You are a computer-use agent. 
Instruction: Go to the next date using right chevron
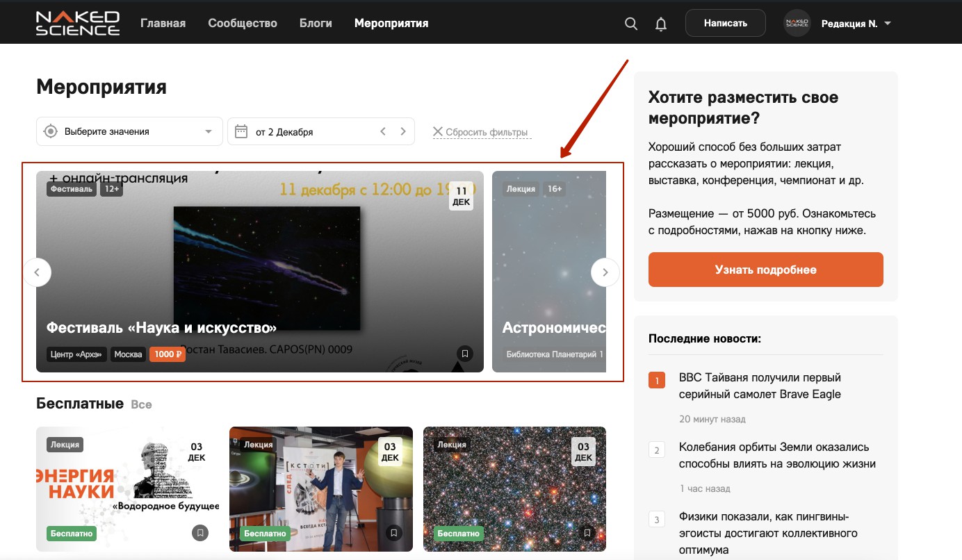click(x=403, y=131)
